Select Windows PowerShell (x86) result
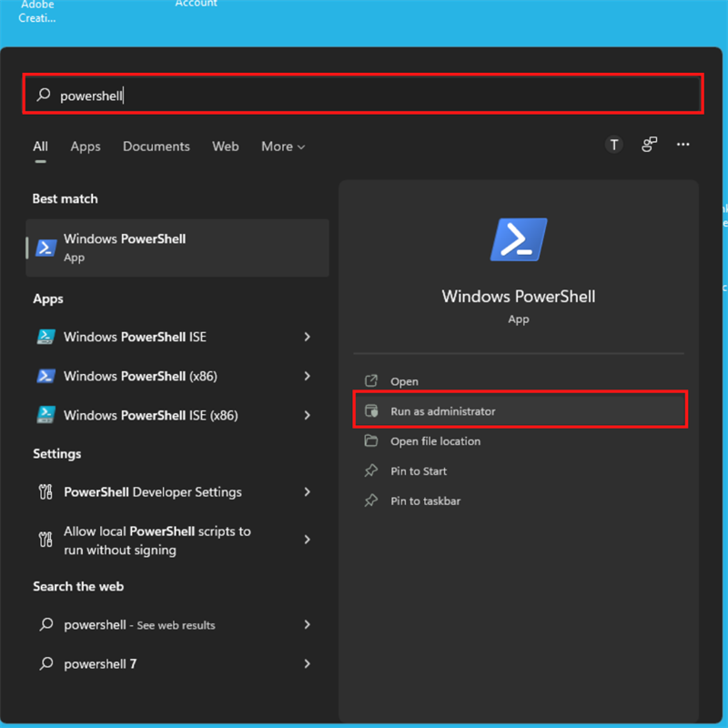The height and width of the screenshot is (728, 728). pos(177,376)
